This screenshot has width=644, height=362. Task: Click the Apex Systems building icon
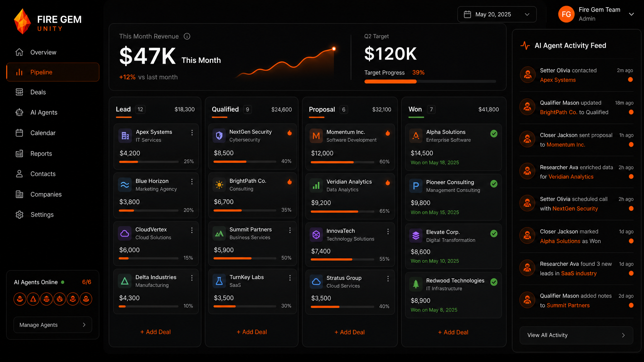[x=125, y=136]
